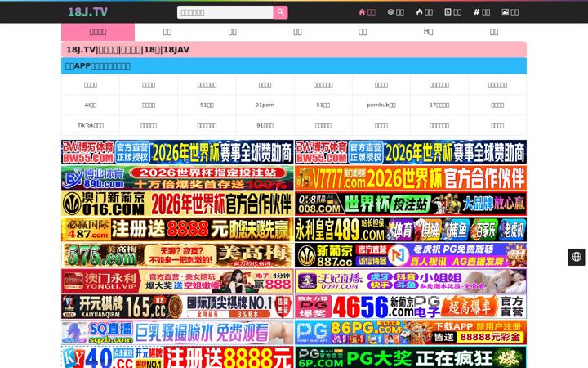Open the KY 40.cc banner
Screen dimensions: 588x368
pos(177,357)
